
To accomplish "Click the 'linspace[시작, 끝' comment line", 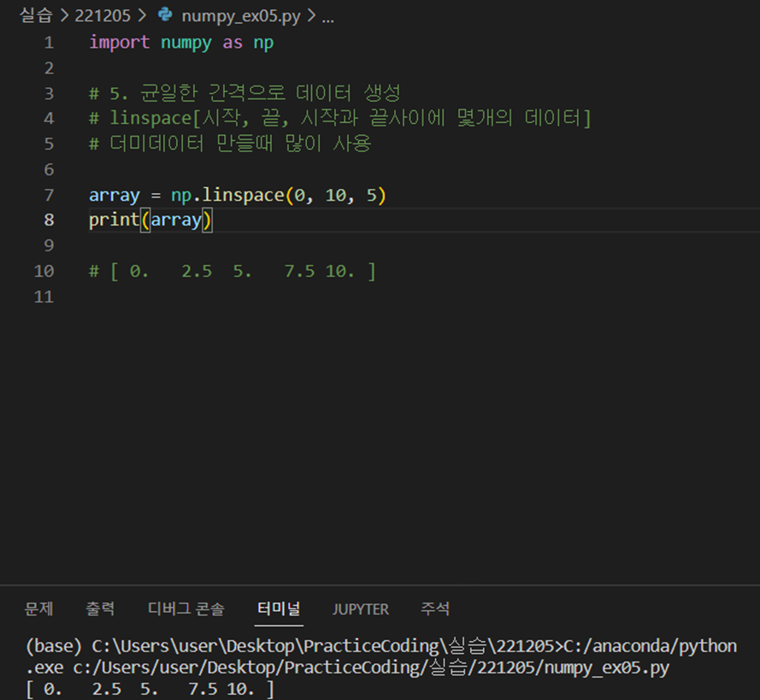I will (340, 119).
